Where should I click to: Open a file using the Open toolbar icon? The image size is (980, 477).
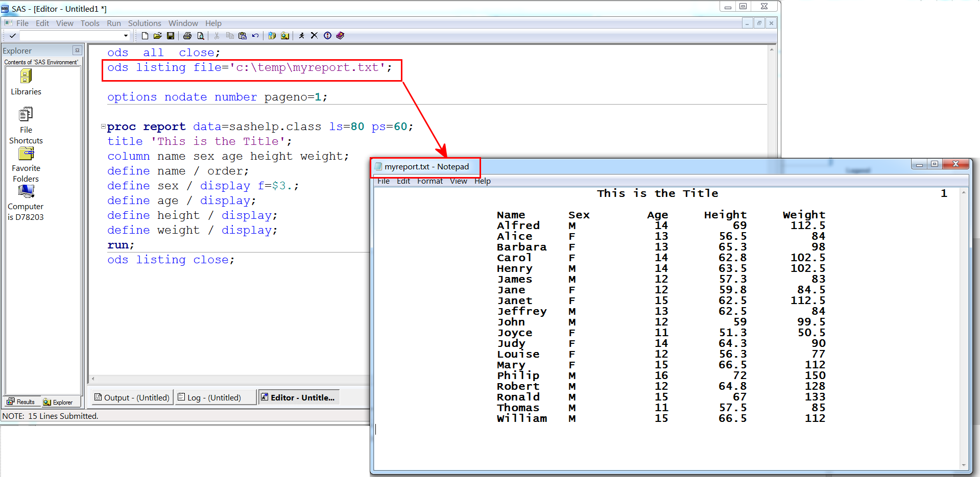coord(158,35)
